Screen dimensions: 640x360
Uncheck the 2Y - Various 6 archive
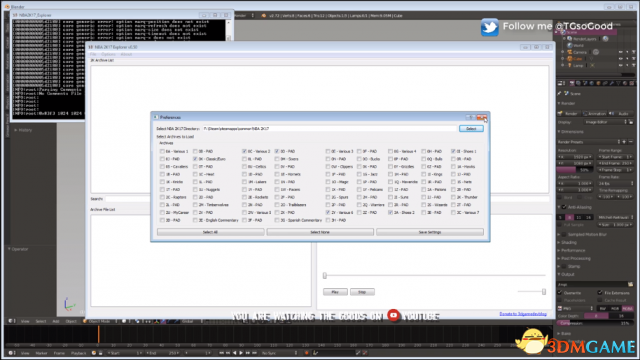(328, 213)
